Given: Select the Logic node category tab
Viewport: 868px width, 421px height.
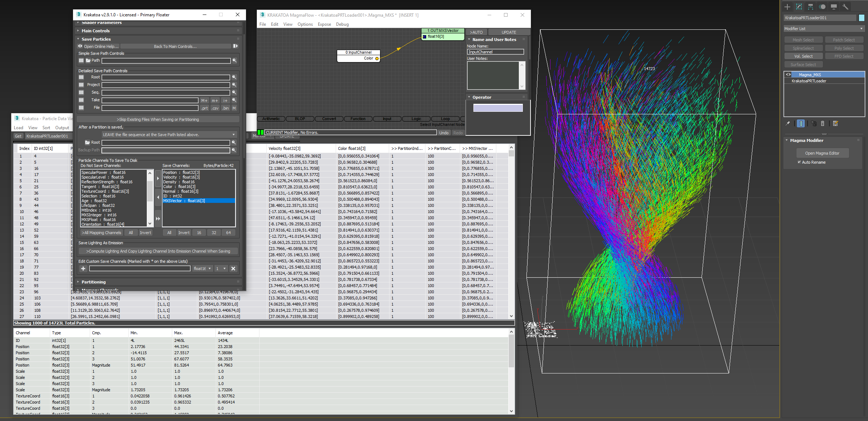Looking at the screenshot, I should pos(416,119).
